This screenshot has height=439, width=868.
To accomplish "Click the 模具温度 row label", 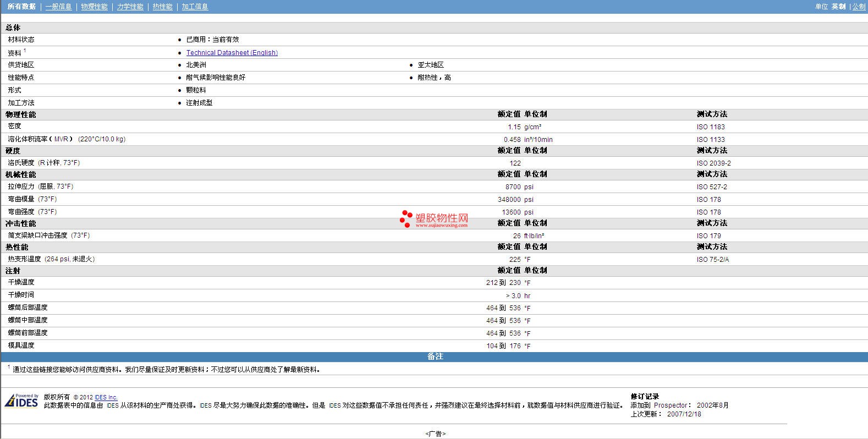I will pos(21,345).
